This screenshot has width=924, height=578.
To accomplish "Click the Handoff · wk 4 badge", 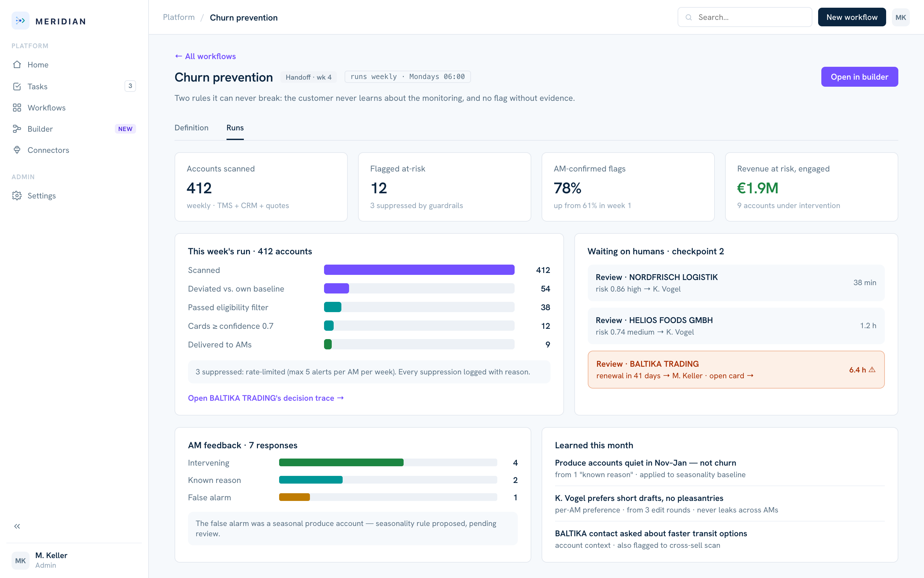I will 309,77.
